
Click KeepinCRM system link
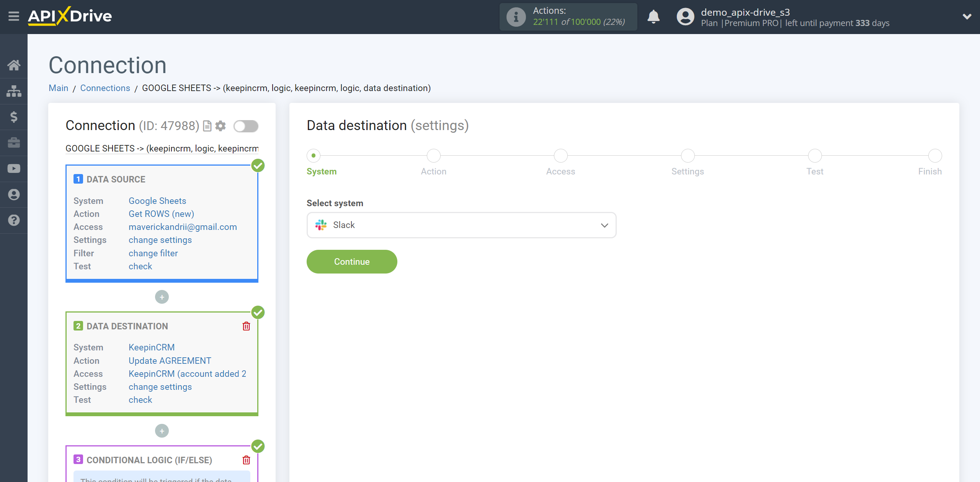[152, 347]
